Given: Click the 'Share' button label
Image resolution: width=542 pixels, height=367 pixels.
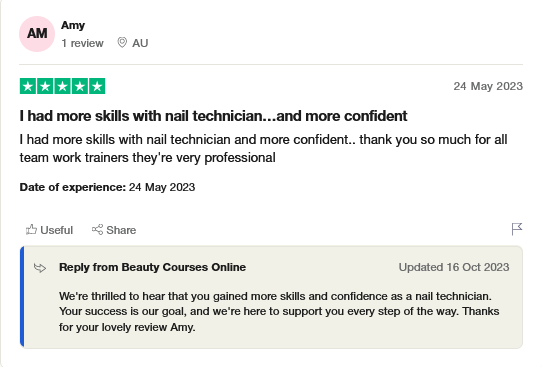Looking at the screenshot, I should (x=121, y=230).
